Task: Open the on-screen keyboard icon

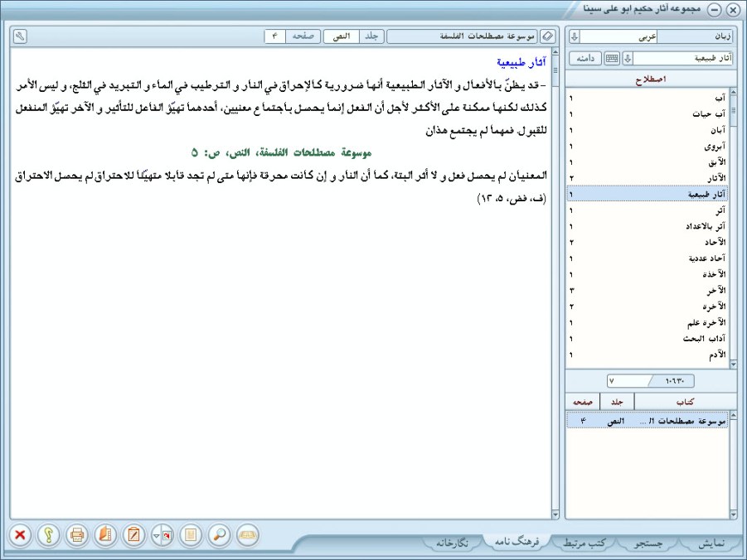Action: 612,58
